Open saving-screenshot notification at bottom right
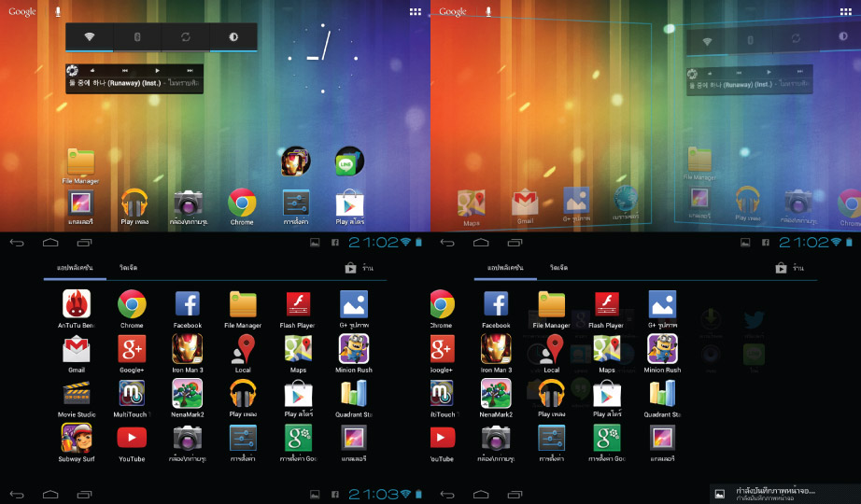Image resolution: width=861 pixels, height=504 pixels. pyautogui.click(x=785, y=494)
